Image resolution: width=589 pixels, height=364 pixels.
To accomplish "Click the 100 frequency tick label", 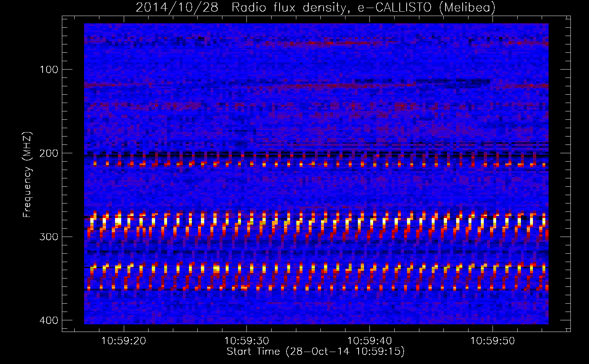I will [49, 70].
